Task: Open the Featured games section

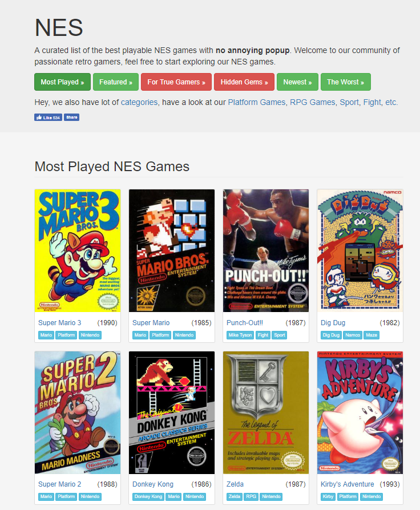Action: [116, 82]
